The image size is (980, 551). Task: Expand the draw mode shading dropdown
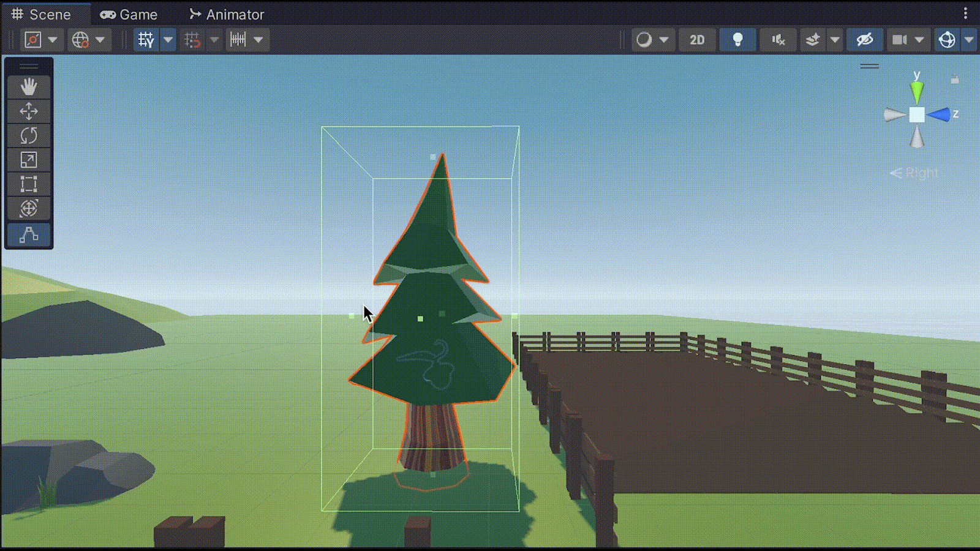pyautogui.click(x=663, y=40)
